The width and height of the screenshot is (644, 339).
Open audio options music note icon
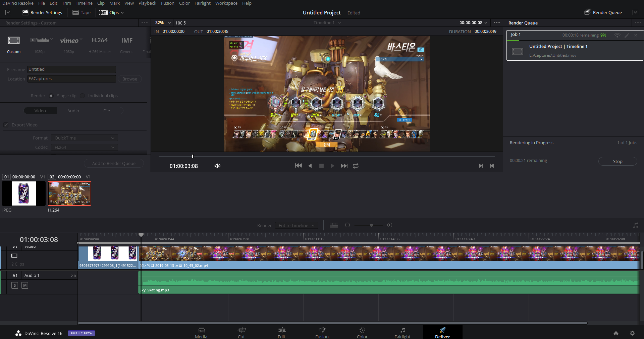coord(636,225)
